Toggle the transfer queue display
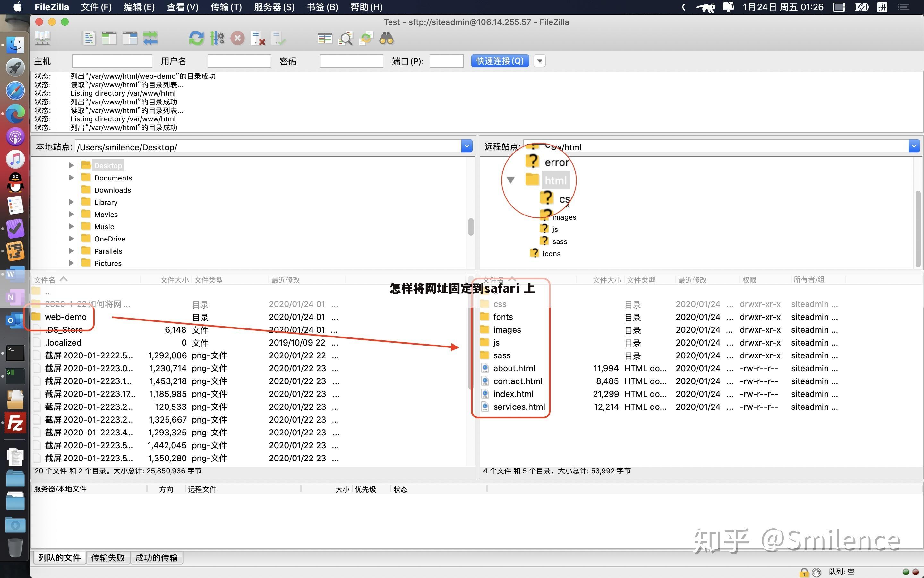 coord(150,39)
